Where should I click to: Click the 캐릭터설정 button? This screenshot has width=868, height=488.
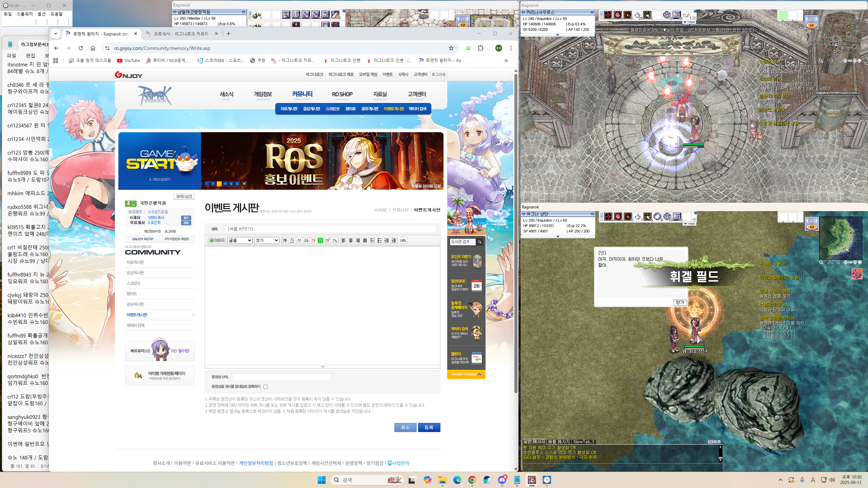pyautogui.click(x=184, y=197)
